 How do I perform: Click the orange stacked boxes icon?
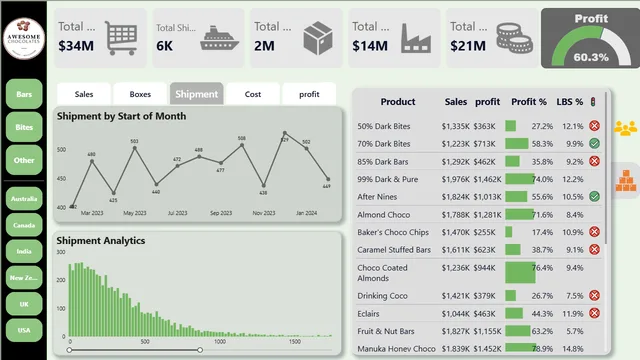(x=626, y=181)
